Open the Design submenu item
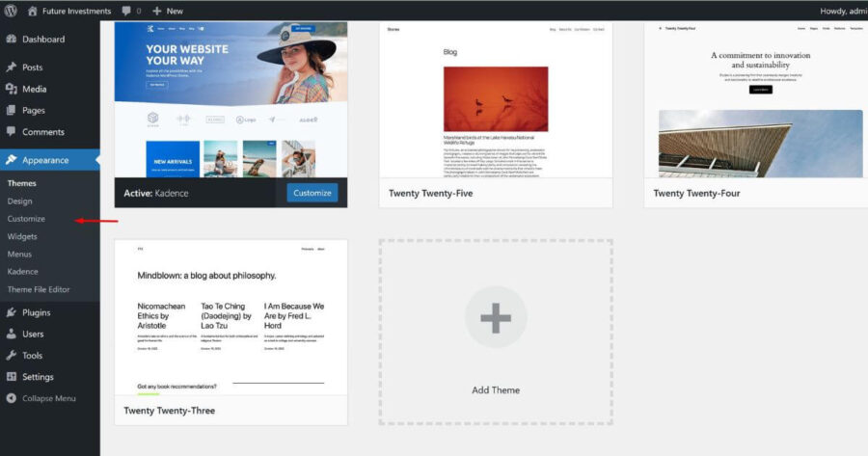This screenshot has width=868, height=456. click(x=20, y=201)
